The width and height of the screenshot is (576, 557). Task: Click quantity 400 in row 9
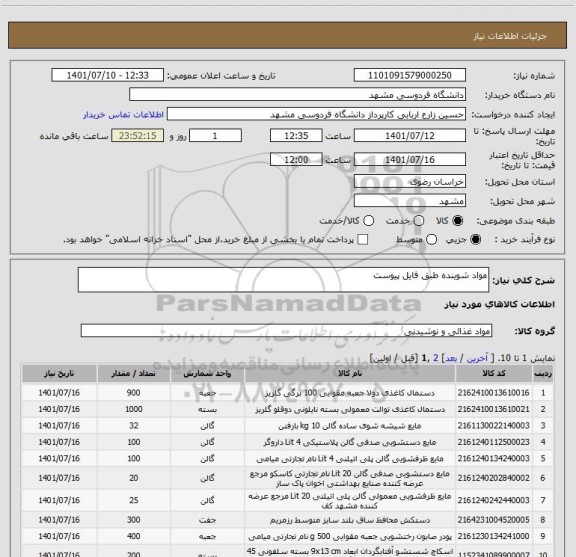pyautogui.click(x=134, y=536)
